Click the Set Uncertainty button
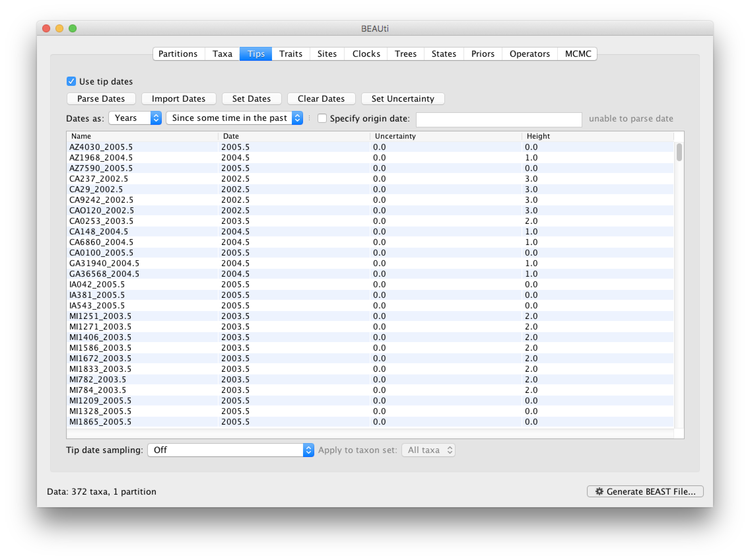Screen dimensions: 750x560 (x=403, y=99)
